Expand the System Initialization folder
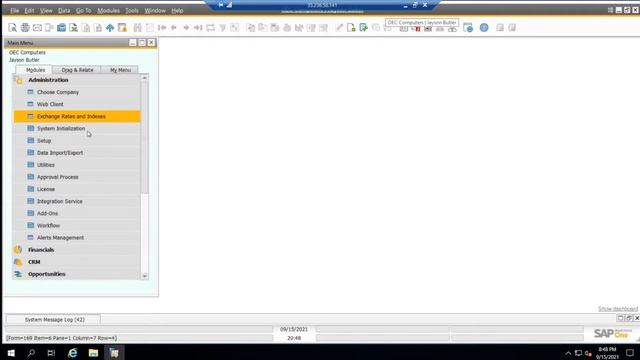Screen dimensions: 640x360 [61, 129]
